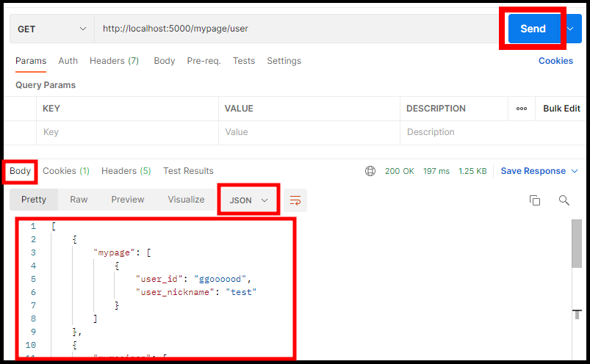Click the response vertical scrollbar thumb
This screenshot has height=364, width=590.
pyautogui.click(x=577, y=244)
